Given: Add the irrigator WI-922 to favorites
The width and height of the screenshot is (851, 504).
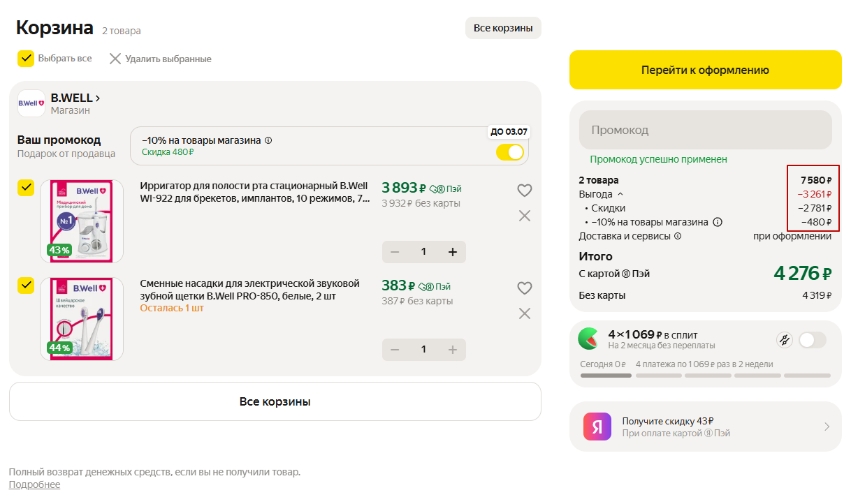Looking at the screenshot, I should coord(525,190).
